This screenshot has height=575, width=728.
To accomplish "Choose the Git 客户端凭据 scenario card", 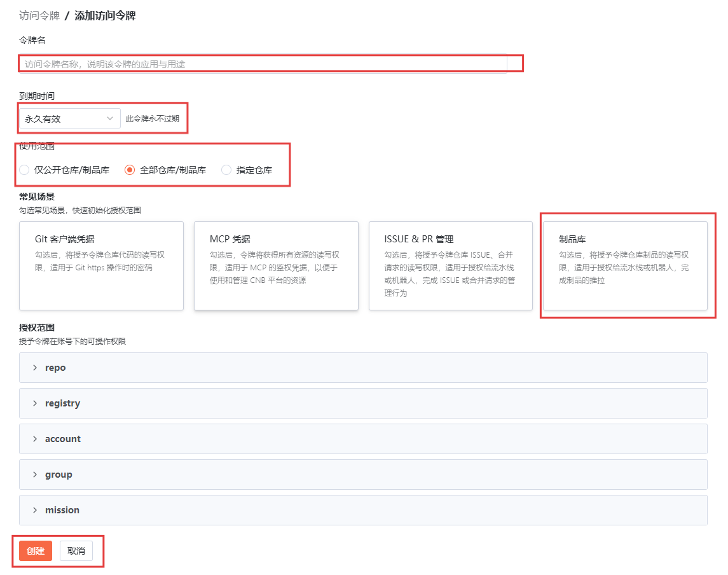I will [x=101, y=265].
